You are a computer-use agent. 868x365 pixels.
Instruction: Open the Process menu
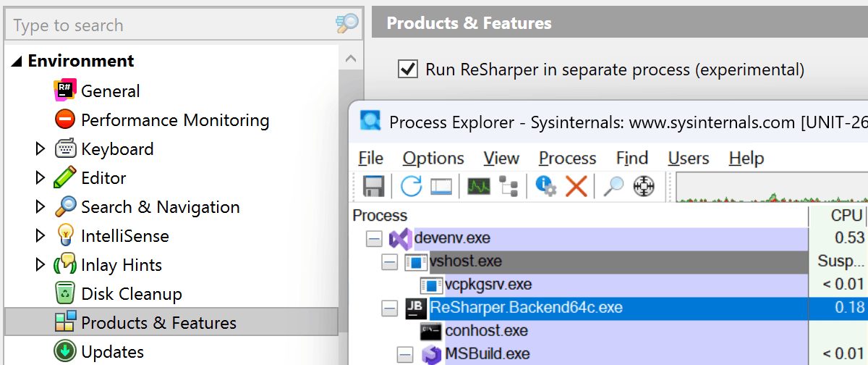(x=567, y=158)
